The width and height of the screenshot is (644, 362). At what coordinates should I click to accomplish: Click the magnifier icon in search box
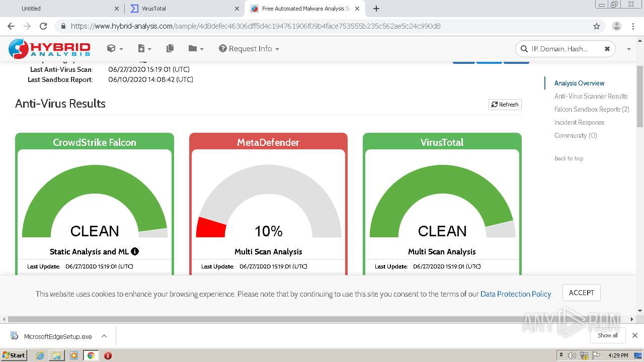[x=525, y=49]
